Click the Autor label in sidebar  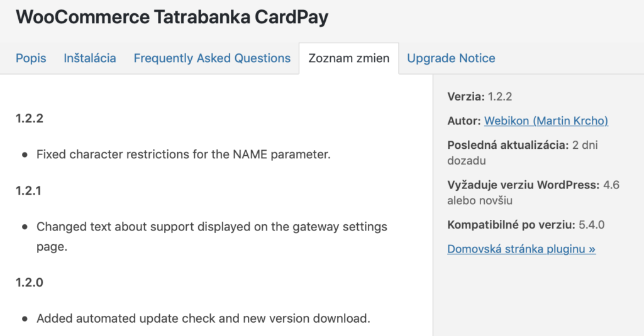(x=464, y=121)
